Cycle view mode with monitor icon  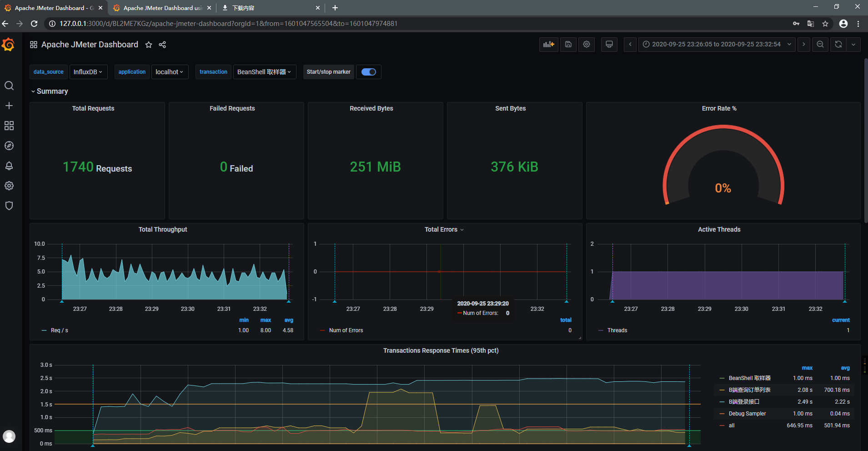[609, 44]
